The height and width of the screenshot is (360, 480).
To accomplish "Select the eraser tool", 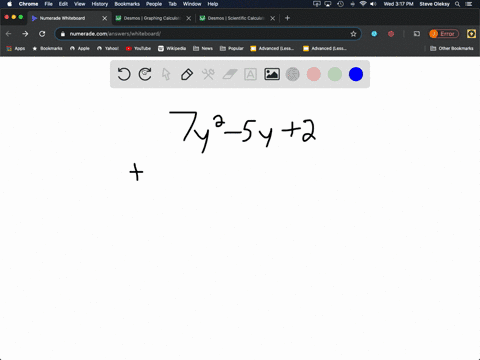I will click(x=230, y=74).
